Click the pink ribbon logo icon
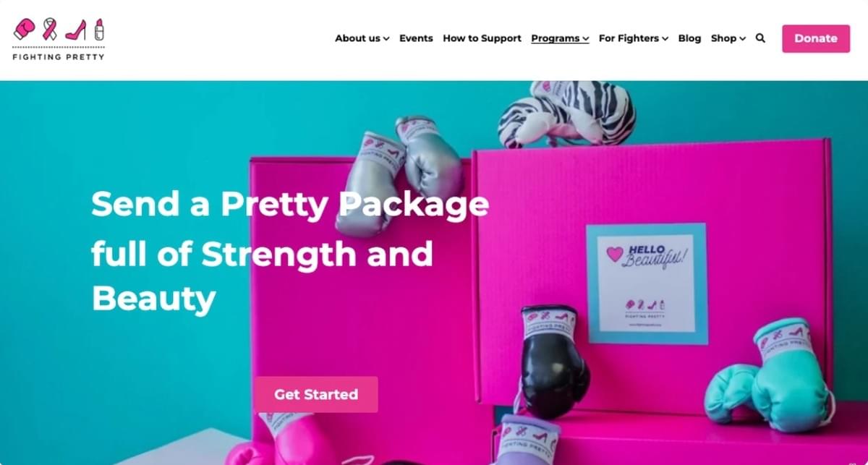Screen dimensions: 868x465 (50, 29)
